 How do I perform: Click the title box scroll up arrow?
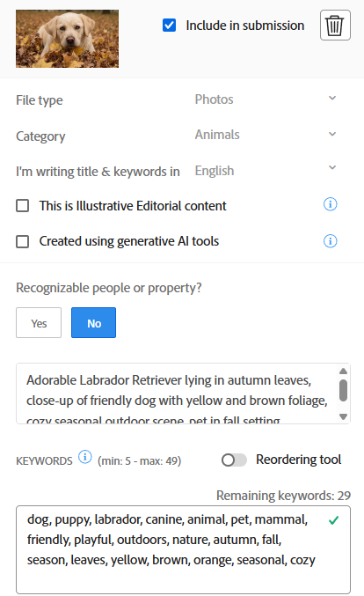pyautogui.click(x=344, y=371)
